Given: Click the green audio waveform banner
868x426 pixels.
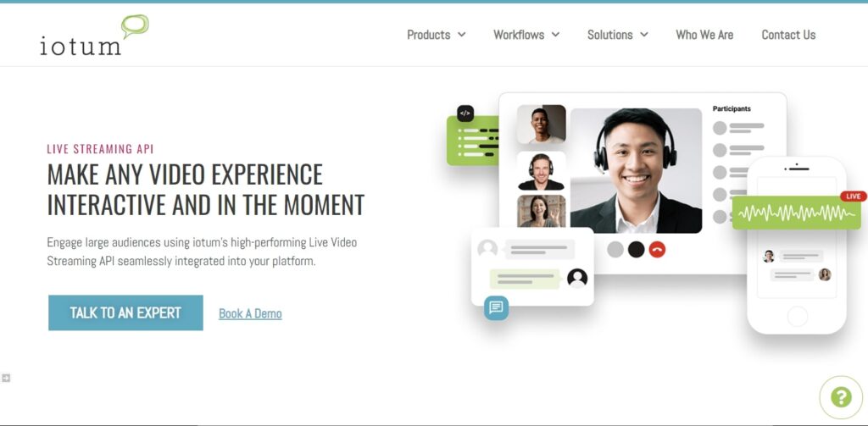Looking at the screenshot, I should coord(796,213).
